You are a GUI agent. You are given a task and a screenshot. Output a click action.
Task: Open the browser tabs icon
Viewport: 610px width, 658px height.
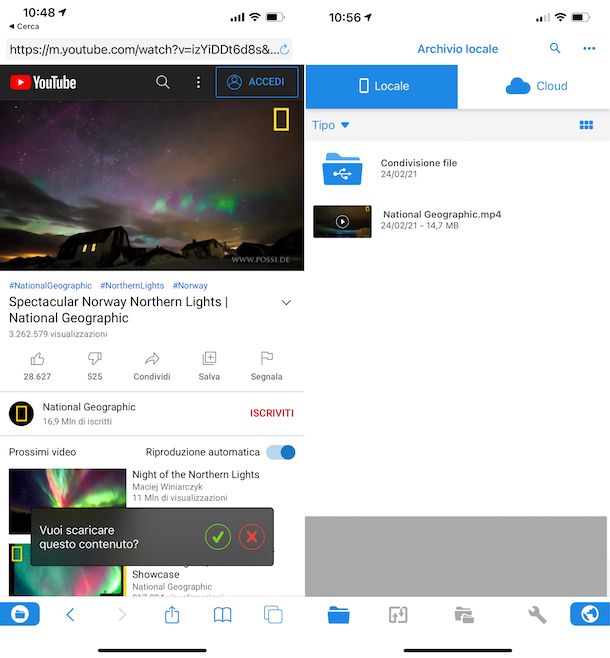pyautogui.click(x=273, y=615)
